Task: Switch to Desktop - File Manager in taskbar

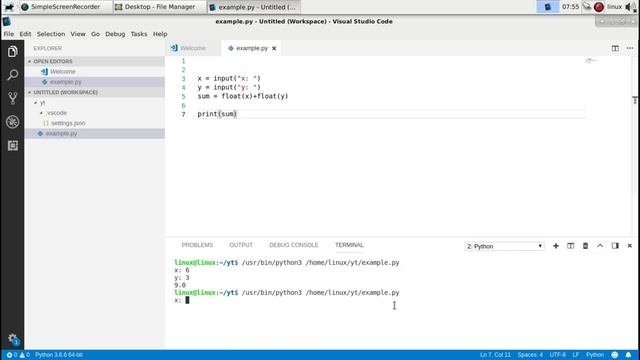Action: click(159, 7)
